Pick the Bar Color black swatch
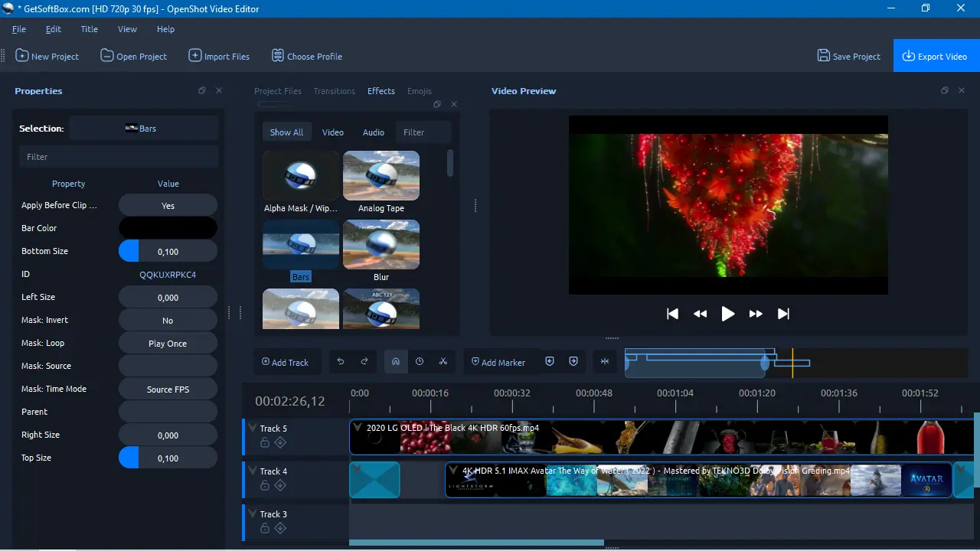Screen dimensions: 980x551 click(168, 228)
